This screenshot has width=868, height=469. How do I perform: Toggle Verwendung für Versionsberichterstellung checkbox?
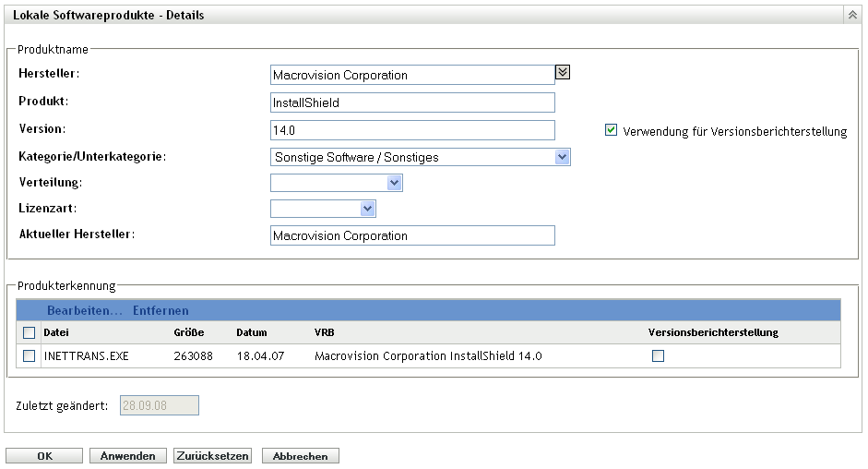coord(611,131)
